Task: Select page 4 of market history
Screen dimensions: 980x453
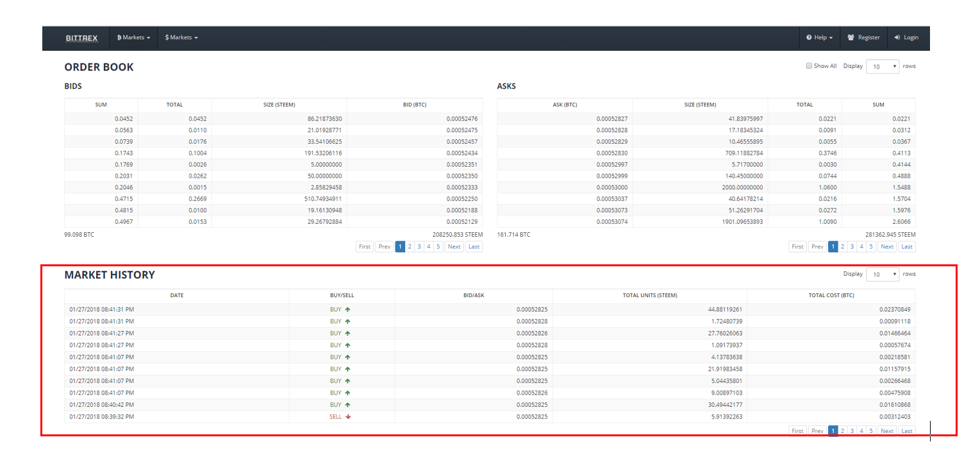Action: (x=861, y=431)
